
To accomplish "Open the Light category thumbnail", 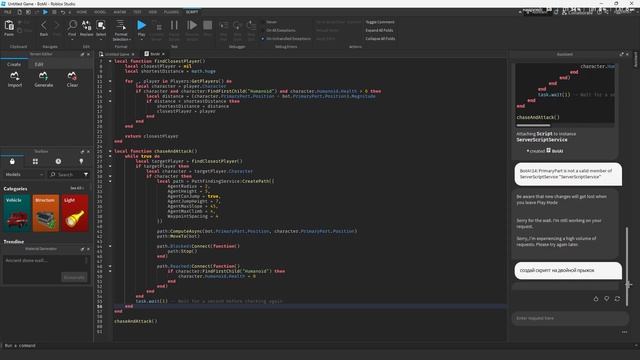I will click(x=75, y=213).
